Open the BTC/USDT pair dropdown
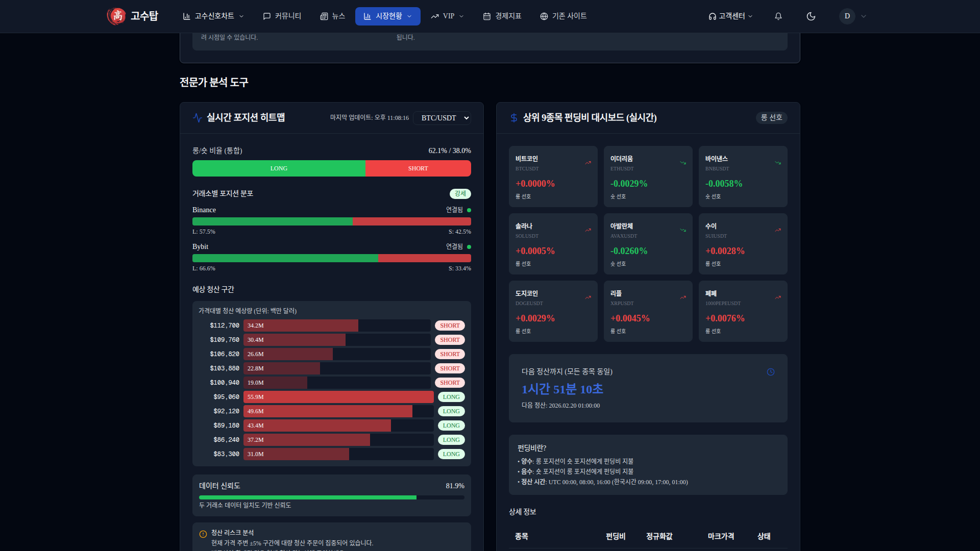This screenshot has height=551, width=980. tap(442, 118)
